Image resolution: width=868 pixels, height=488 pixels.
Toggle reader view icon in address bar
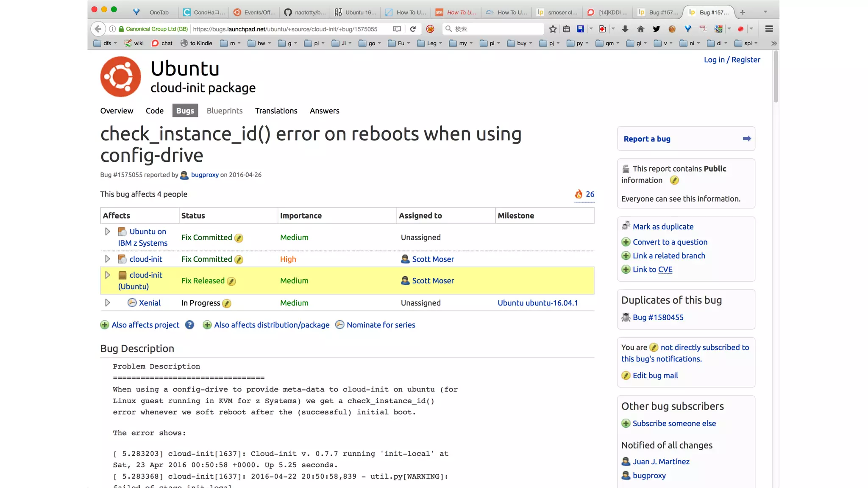click(x=397, y=29)
